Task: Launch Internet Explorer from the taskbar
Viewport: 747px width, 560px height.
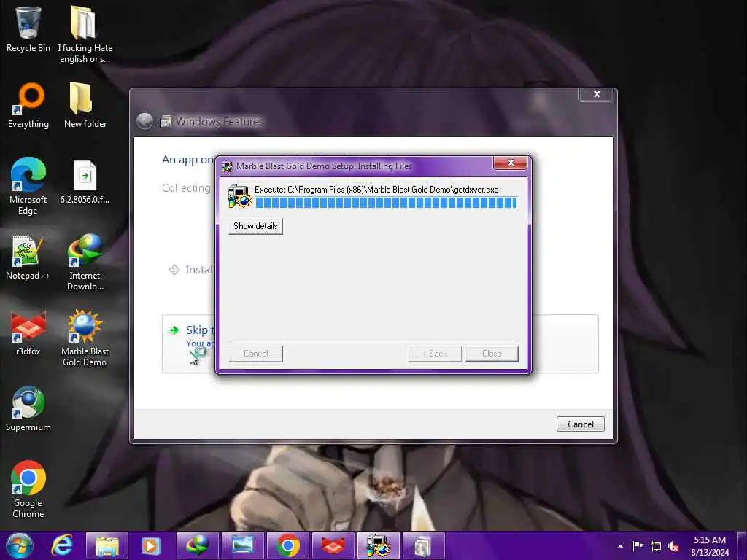Action: [63, 545]
